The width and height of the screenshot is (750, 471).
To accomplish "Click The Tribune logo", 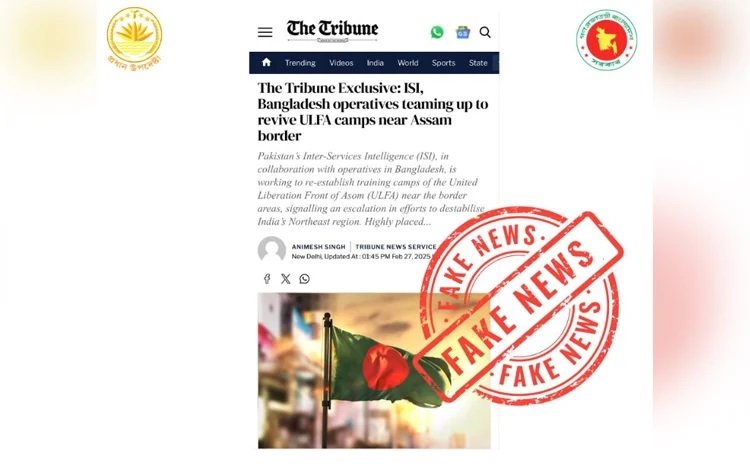I will 332,31.
